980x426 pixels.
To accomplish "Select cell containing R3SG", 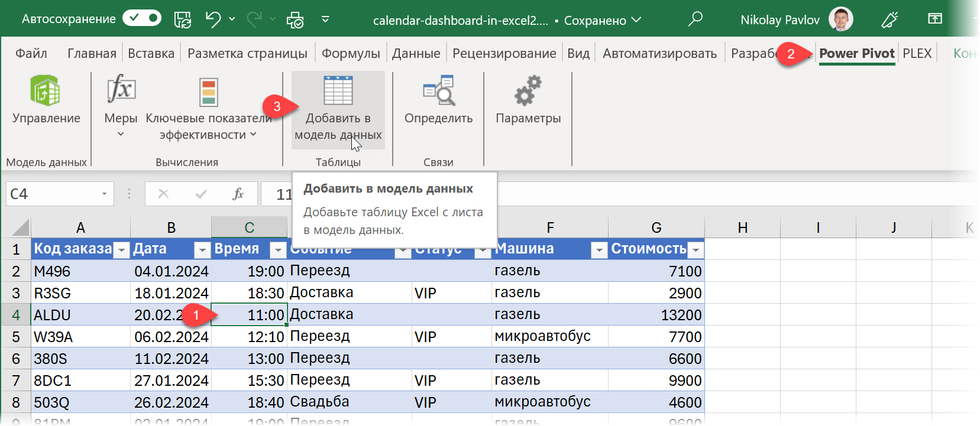I will pos(80,293).
